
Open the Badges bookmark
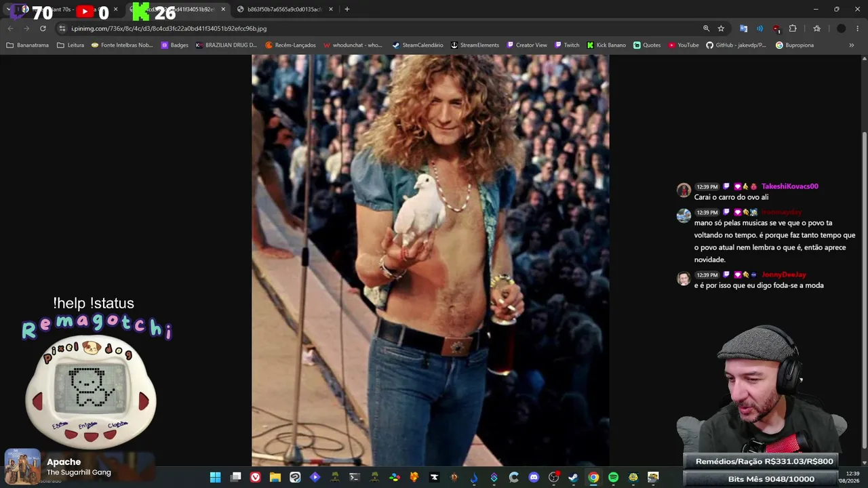pos(175,45)
